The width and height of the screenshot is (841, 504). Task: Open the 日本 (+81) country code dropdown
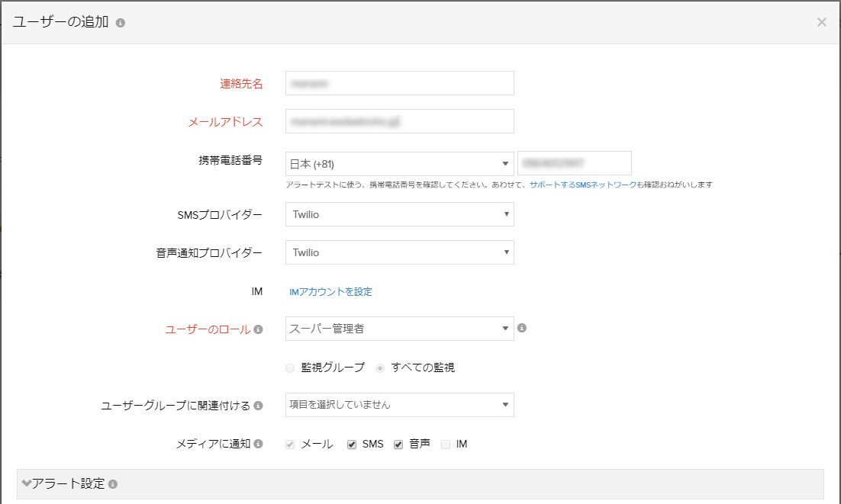[x=399, y=164]
